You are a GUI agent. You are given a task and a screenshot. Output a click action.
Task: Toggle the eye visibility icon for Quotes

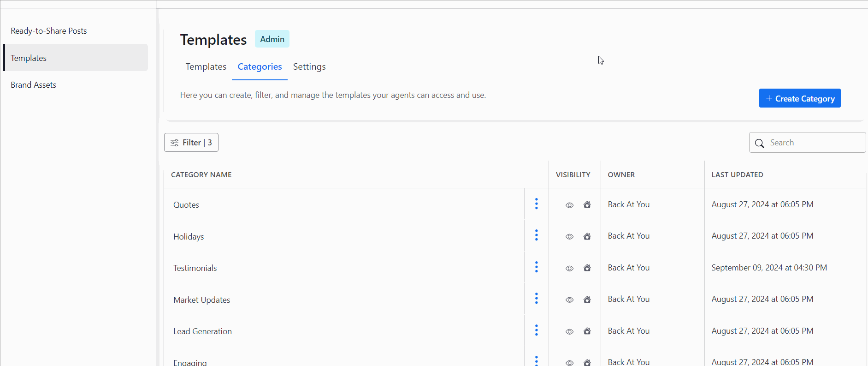[x=570, y=205]
